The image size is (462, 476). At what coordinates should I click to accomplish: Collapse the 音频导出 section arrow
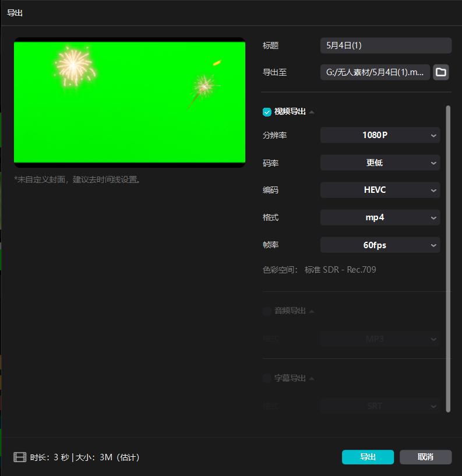click(312, 311)
